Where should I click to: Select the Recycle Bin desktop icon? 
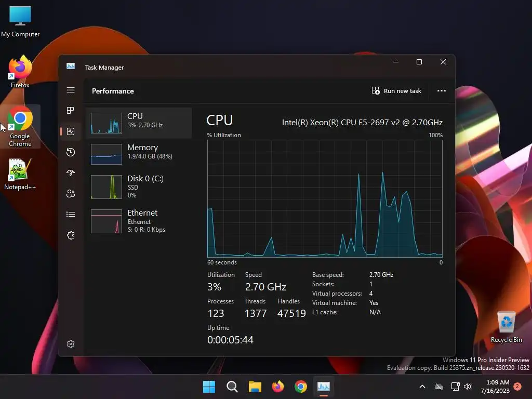tap(506, 327)
